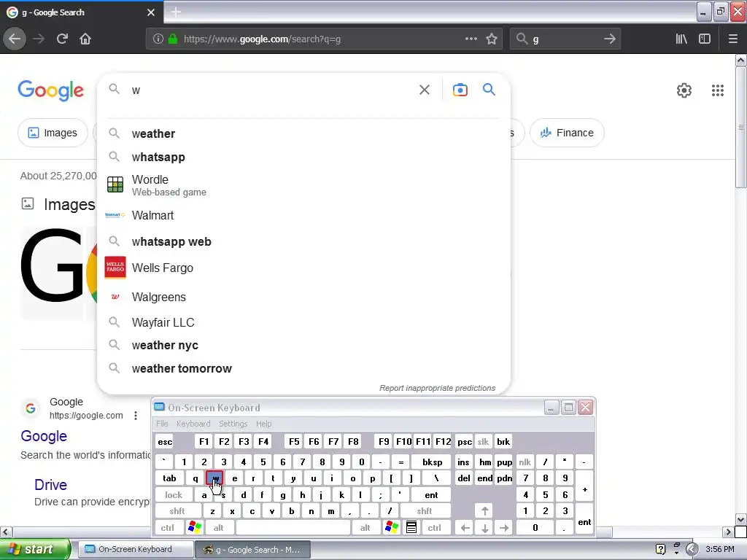Image resolution: width=747 pixels, height=560 pixels.
Task: Click the address bar URL
Action: (262, 39)
